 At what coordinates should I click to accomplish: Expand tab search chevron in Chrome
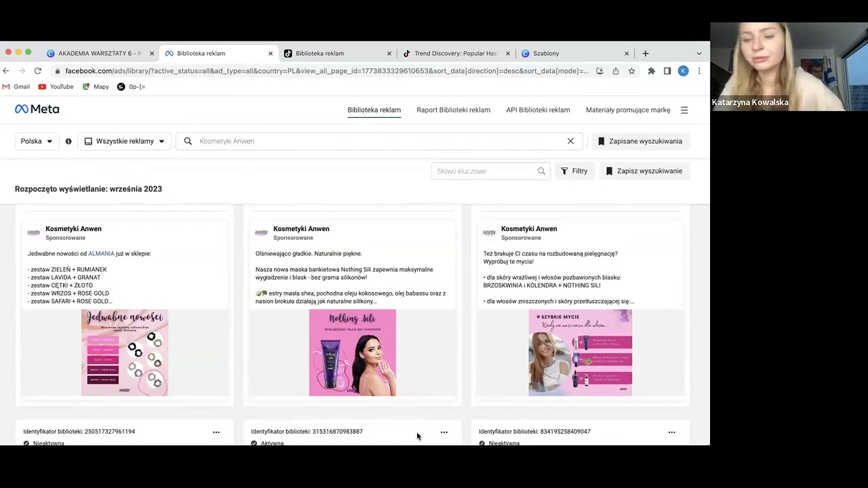(x=699, y=54)
